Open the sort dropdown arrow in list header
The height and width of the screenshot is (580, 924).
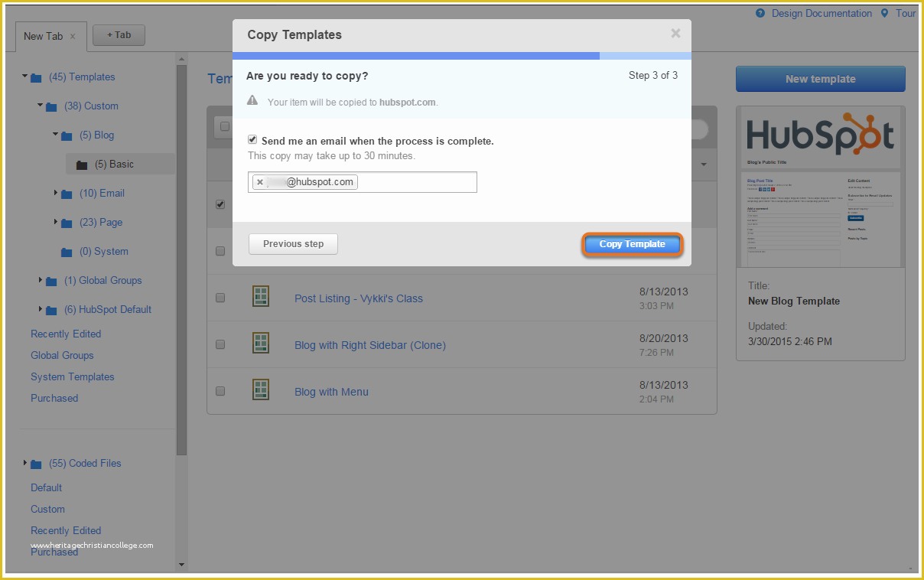point(703,165)
